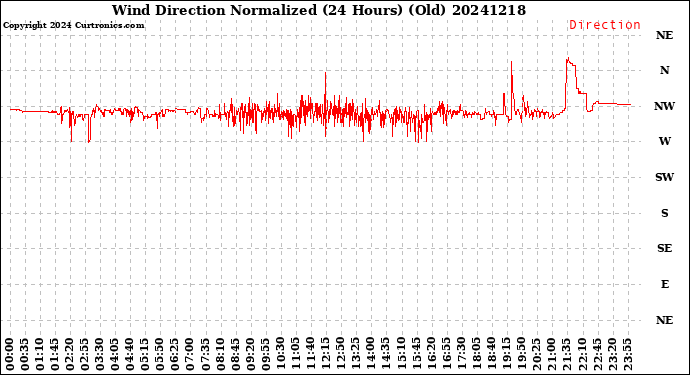Click the NE axis label below E
Screen dimensions: 690x375
click(x=664, y=320)
